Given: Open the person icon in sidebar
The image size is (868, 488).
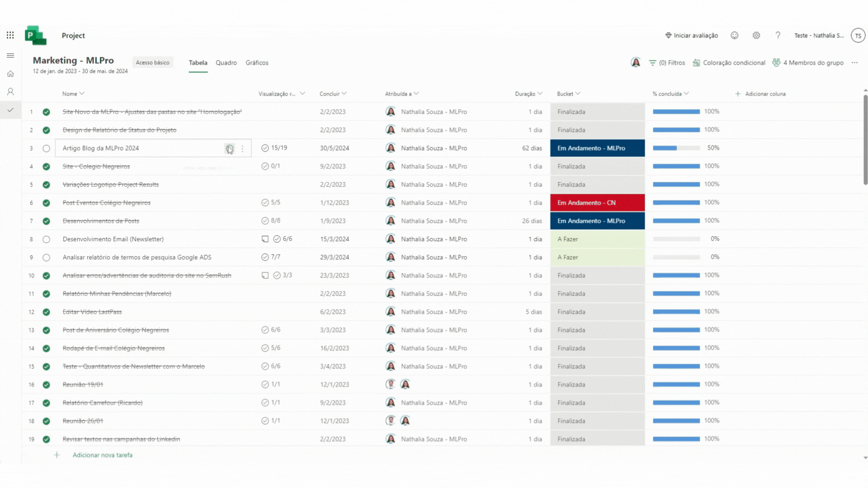Looking at the screenshot, I should (10, 92).
